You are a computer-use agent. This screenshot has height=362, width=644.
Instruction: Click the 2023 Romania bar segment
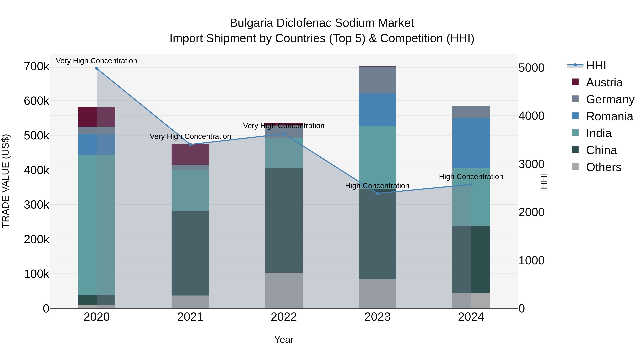pyautogui.click(x=377, y=110)
